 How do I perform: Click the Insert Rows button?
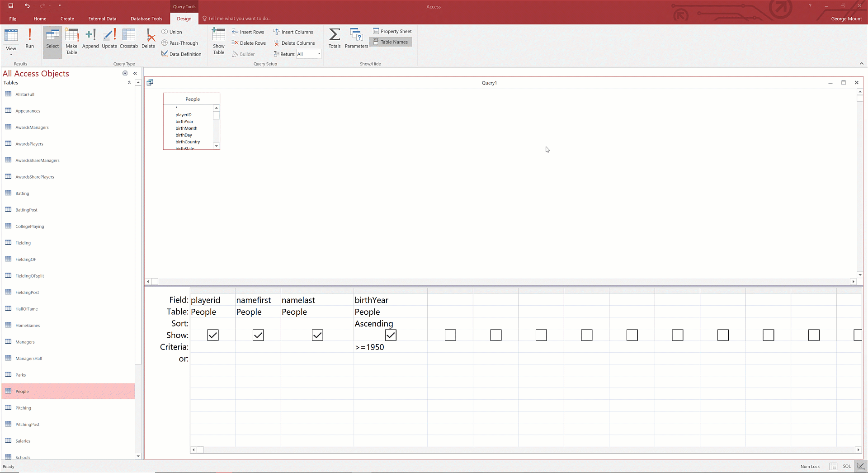point(248,32)
